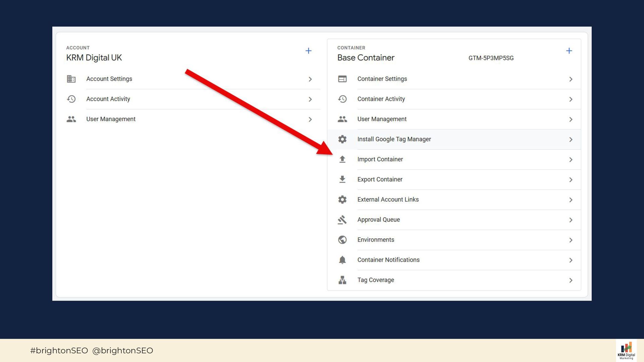Expand Account Settings chevron arrow
Image resolution: width=644 pixels, height=362 pixels.
[x=310, y=79]
